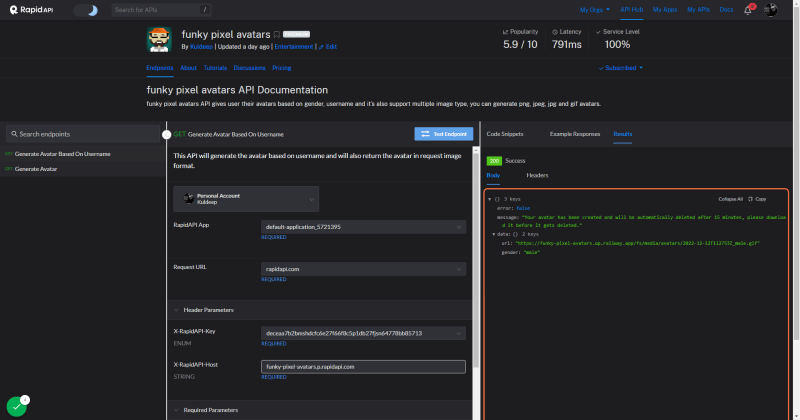The height and width of the screenshot is (420, 800).
Task: Select the Results tab
Action: point(622,134)
